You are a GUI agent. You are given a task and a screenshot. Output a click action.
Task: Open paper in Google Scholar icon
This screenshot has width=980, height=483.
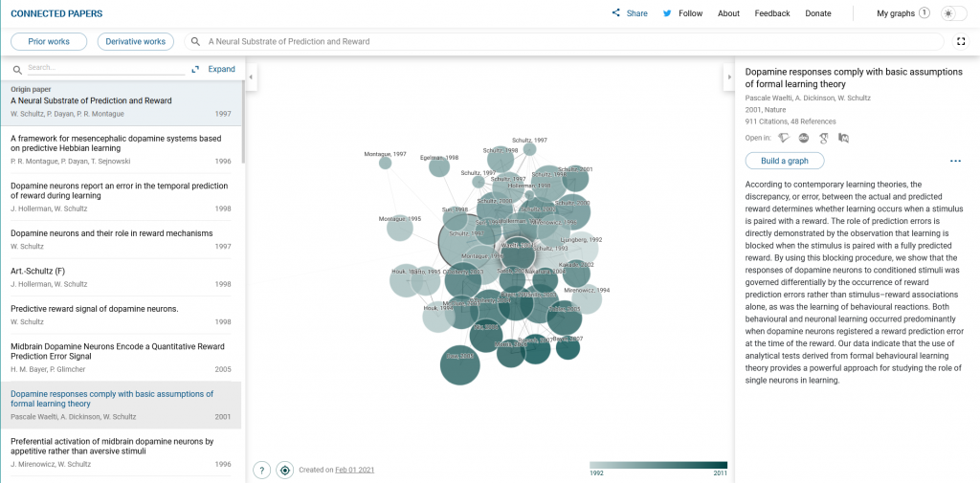pos(823,138)
